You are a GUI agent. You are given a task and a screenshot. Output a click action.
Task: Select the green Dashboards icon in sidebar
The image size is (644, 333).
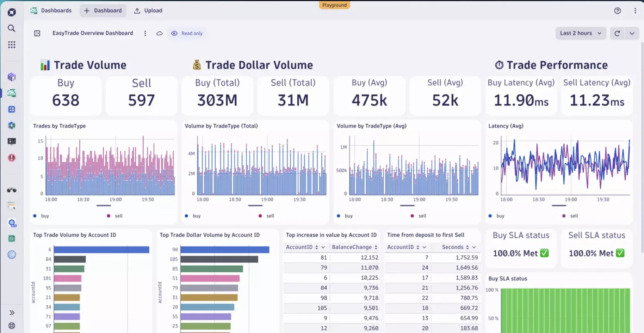[12, 93]
